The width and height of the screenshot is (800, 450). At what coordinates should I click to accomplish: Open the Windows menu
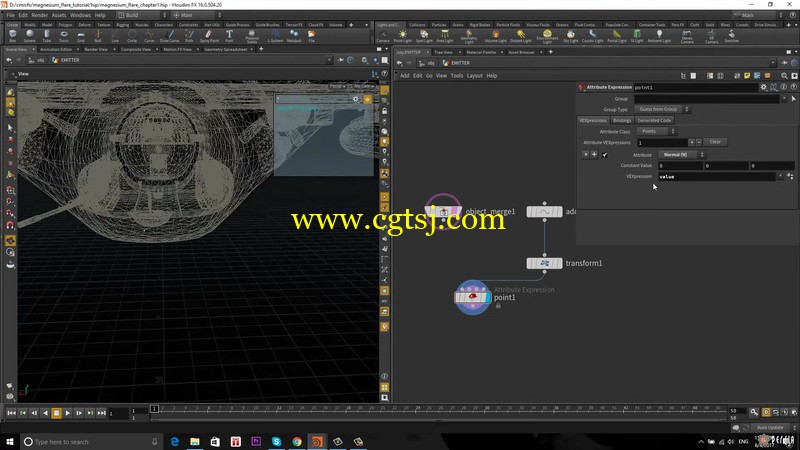[80, 15]
